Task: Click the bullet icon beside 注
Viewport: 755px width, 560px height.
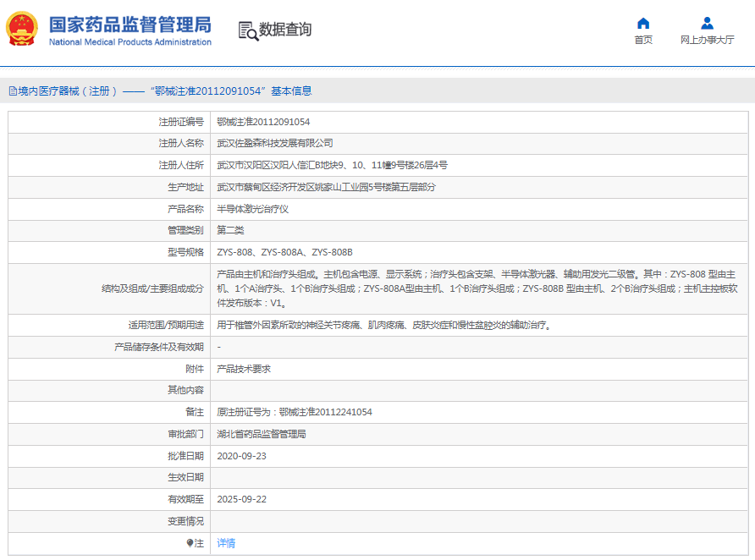Action: [190, 543]
